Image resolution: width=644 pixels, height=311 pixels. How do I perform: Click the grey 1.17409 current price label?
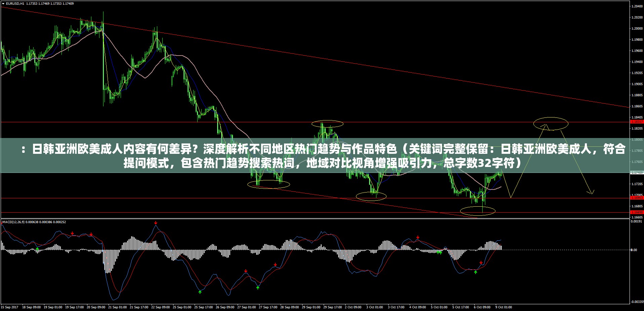637,173
